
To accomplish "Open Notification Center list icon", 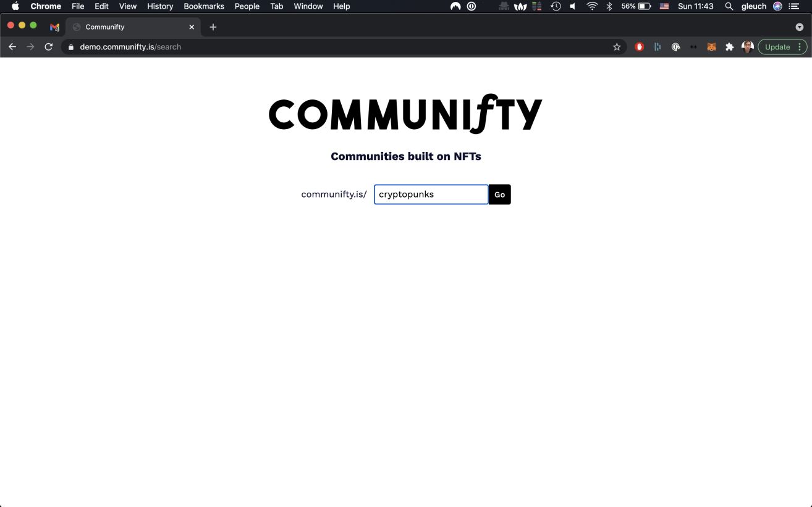I will pyautogui.click(x=795, y=6).
